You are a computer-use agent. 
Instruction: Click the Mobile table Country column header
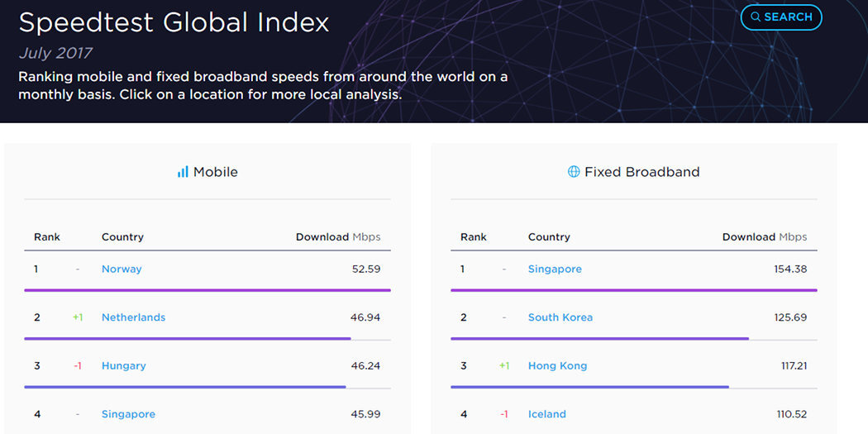122,237
